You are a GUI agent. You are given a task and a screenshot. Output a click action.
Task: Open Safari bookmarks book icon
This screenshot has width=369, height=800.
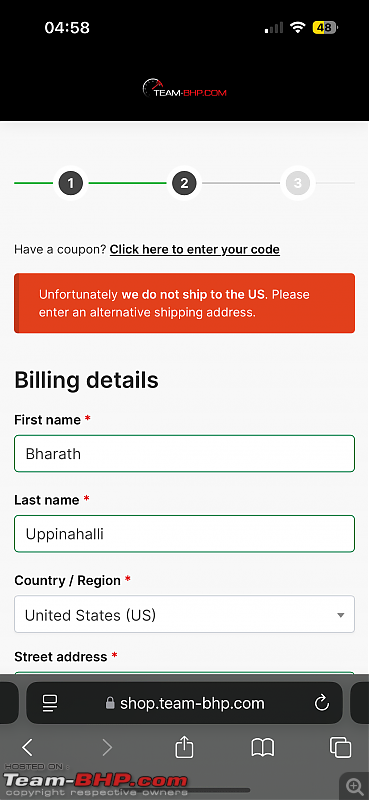[263, 747]
